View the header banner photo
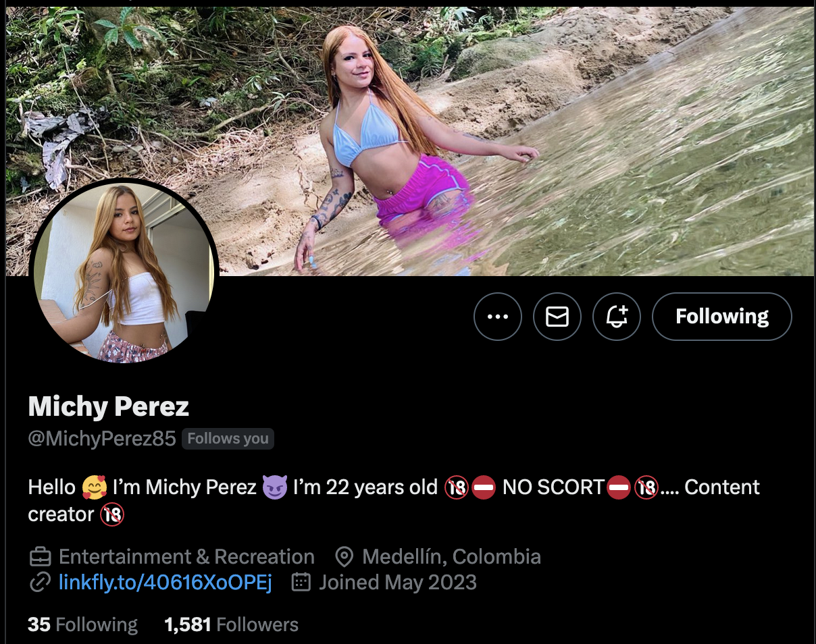Image resolution: width=816 pixels, height=644 pixels. tap(540, 135)
